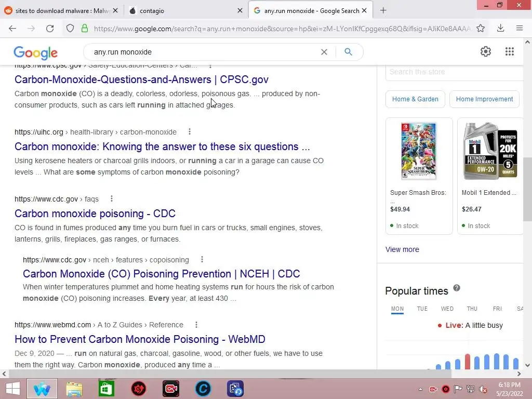Open options for the NCEH copoisoning result
The width and height of the screenshot is (532, 399).
pyautogui.click(x=202, y=260)
